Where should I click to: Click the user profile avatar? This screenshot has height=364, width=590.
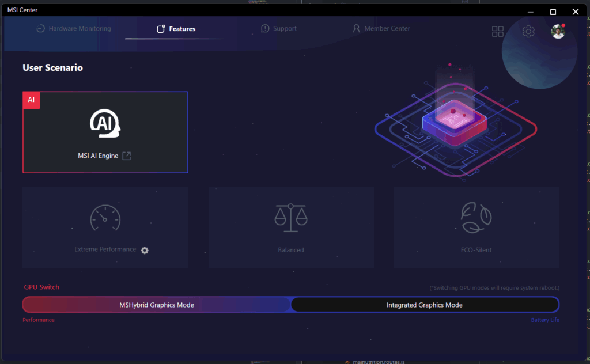(558, 31)
